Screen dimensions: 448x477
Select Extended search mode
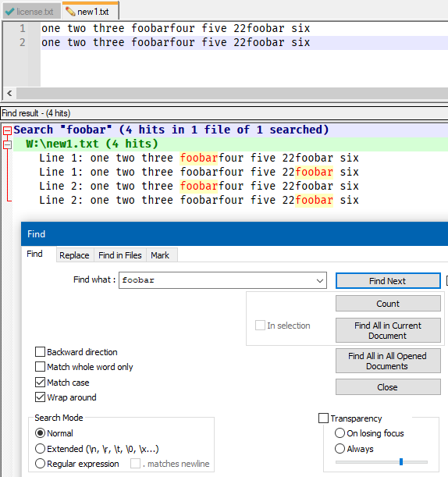[x=40, y=449]
